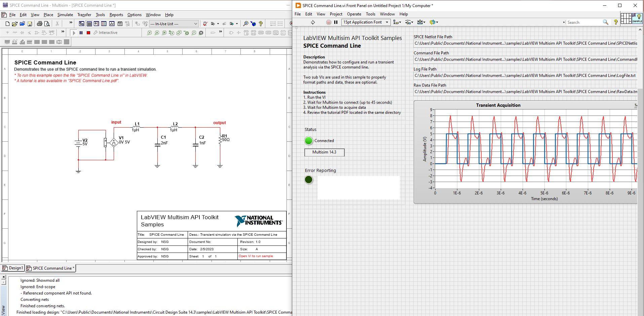This screenshot has width=644, height=316.
Task: Click the LabVIEW context help question mark
Action: [616, 22]
